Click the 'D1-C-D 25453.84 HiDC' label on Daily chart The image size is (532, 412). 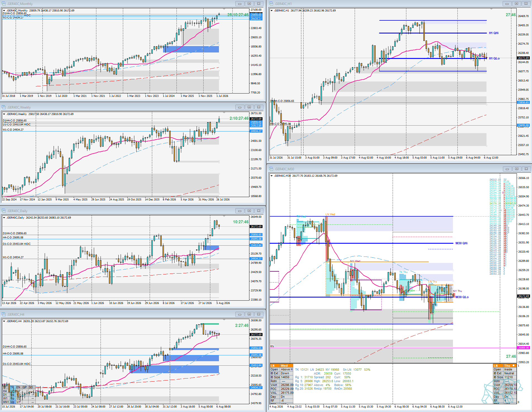pyautogui.click(x=17, y=244)
